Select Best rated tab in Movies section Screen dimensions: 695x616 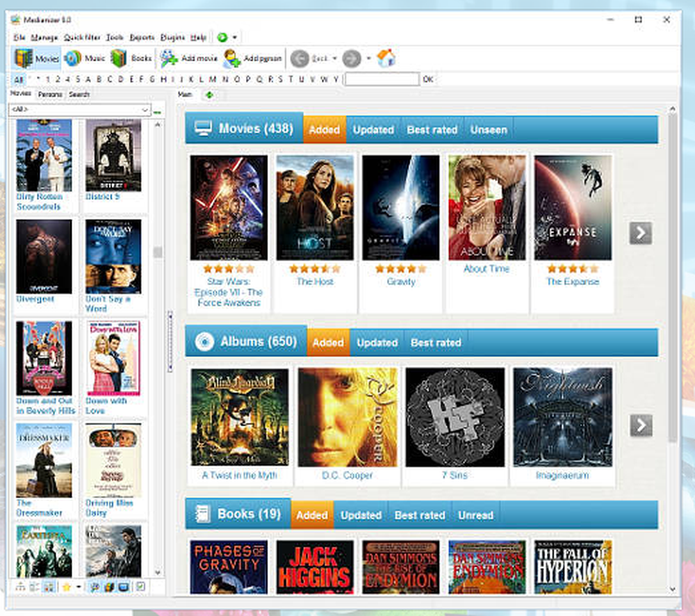pyautogui.click(x=432, y=130)
